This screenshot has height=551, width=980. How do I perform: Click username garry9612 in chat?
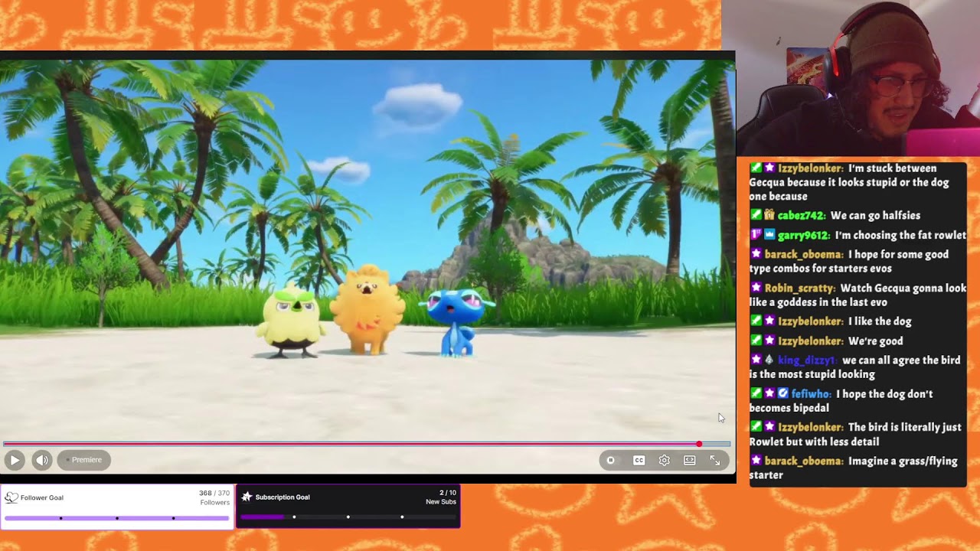pos(803,236)
